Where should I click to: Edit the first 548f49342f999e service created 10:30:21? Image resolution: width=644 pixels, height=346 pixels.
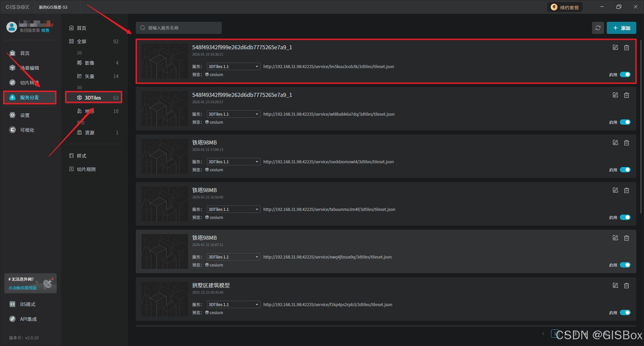click(615, 47)
